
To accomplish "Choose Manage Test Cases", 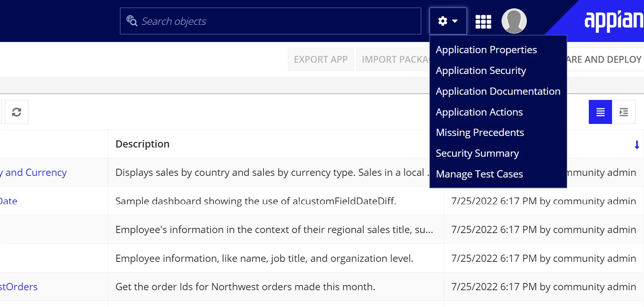I will click(x=480, y=174).
